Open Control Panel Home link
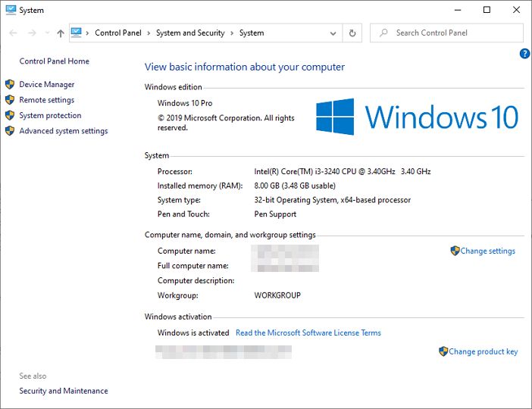The height and width of the screenshot is (409, 532). click(x=55, y=61)
